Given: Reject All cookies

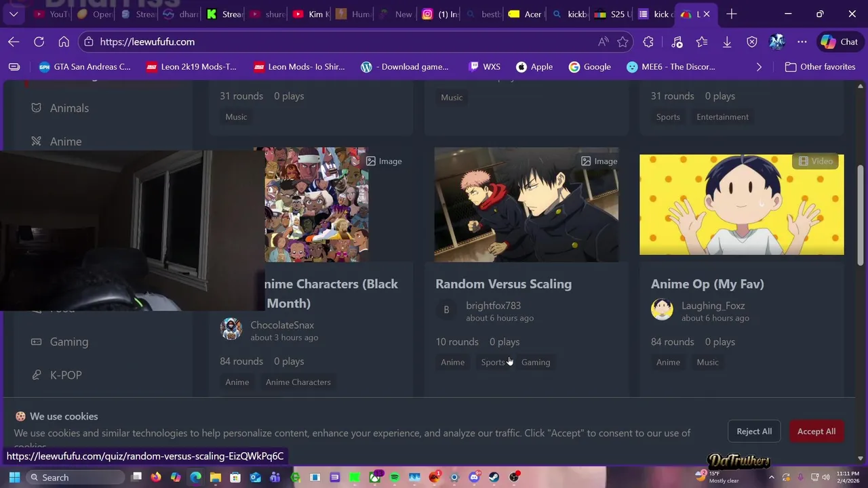Looking at the screenshot, I should click(x=754, y=431).
